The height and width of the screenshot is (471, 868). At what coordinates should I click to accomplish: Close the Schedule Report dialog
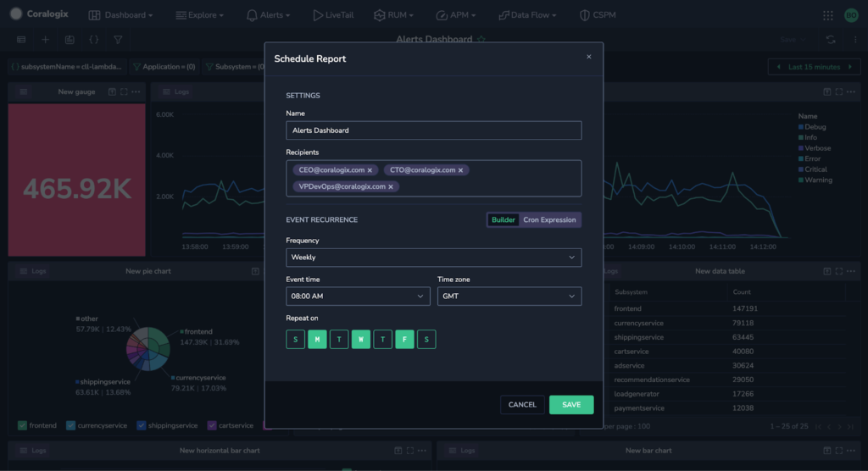pyautogui.click(x=589, y=57)
